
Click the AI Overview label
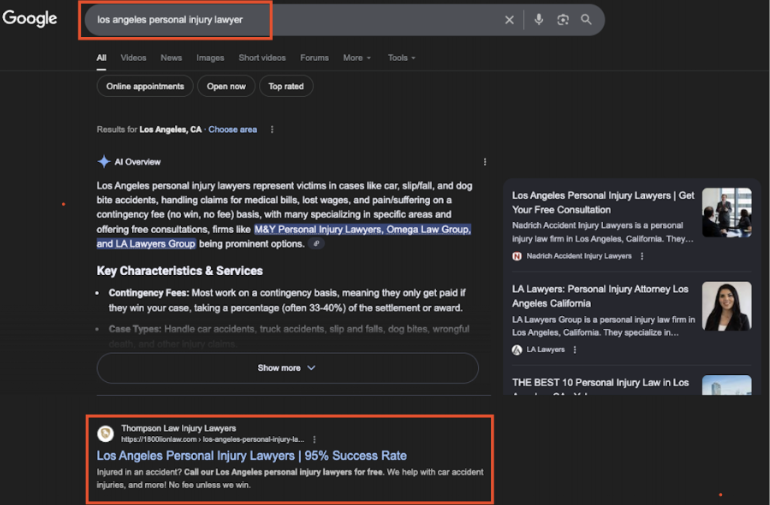pyautogui.click(x=138, y=162)
